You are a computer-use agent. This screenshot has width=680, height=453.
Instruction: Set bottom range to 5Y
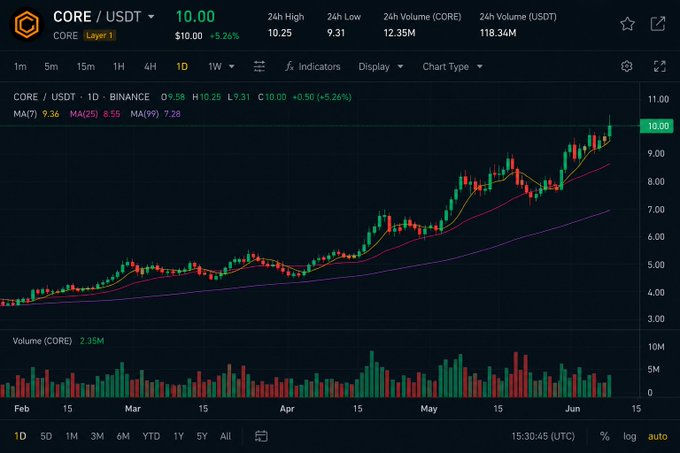202,436
